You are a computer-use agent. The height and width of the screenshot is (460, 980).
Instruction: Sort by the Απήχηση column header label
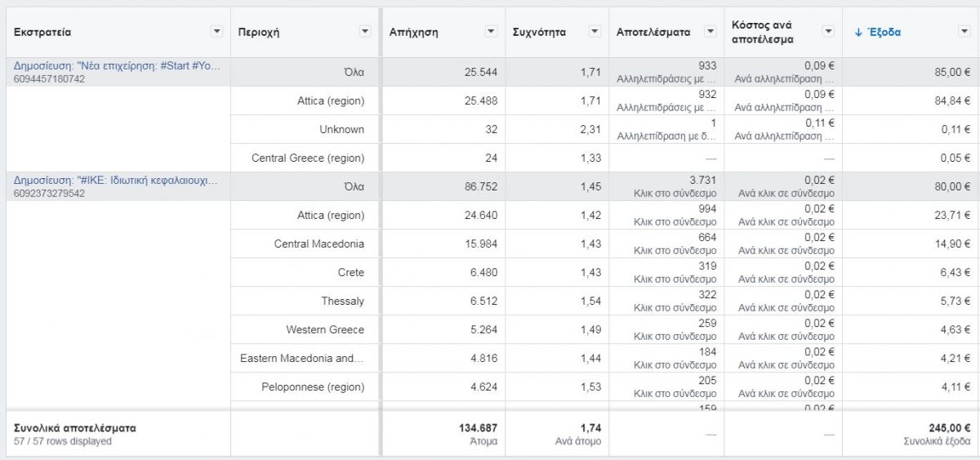(413, 32)
